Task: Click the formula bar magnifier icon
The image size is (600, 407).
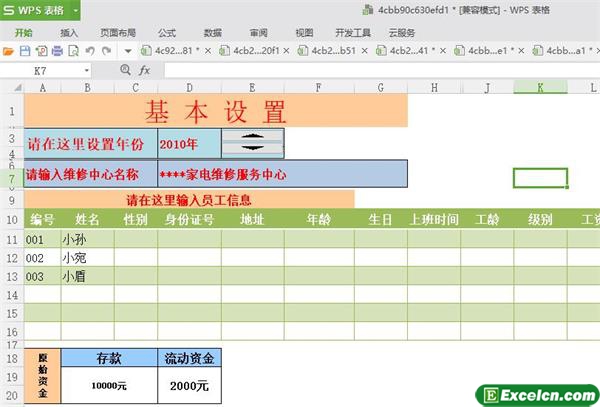Action: 126,70
